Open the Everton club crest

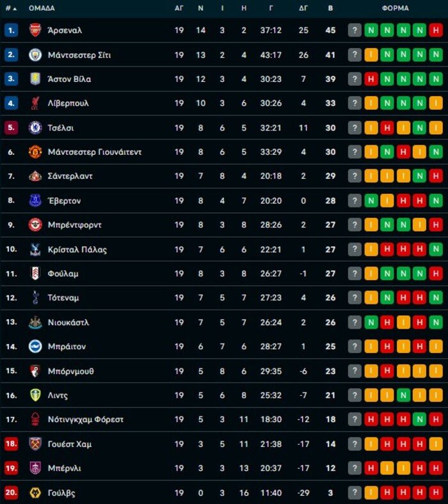tap(35, 201)
